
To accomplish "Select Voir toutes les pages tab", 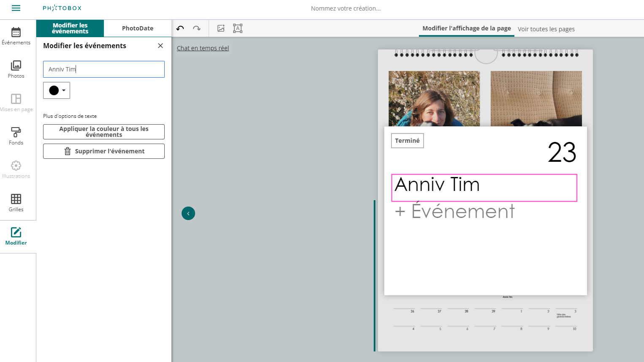I will coord(546,29).
